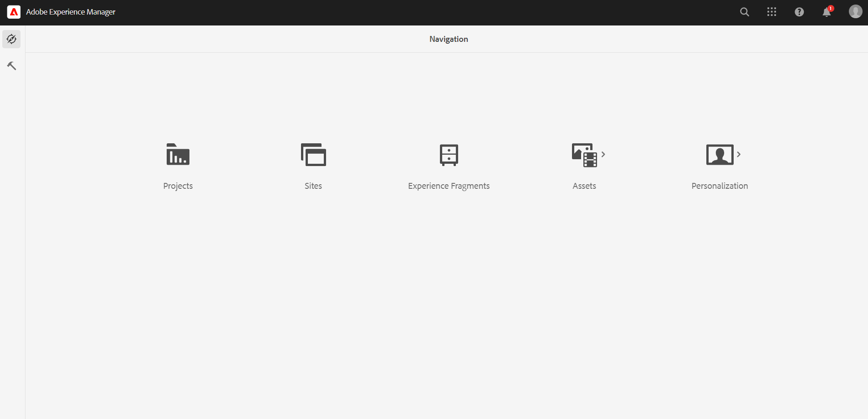868x419 pixels.
Task: Expand the chevron next to the Assets icon
Action: [x=603, y=155]
